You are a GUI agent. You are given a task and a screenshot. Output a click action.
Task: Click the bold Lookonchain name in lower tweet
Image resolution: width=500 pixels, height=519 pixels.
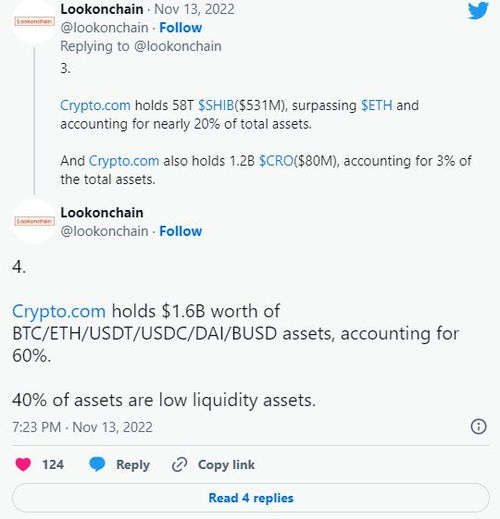(102, 213)
